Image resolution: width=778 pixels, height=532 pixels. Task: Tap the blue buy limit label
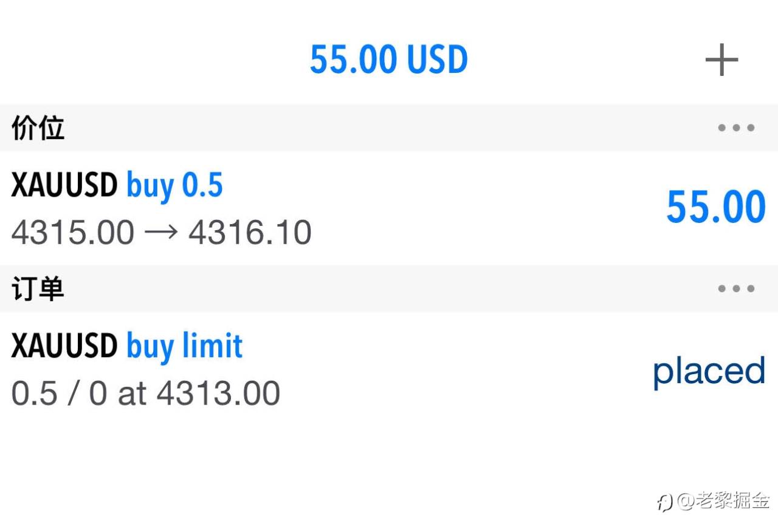(x=184, y=346)
